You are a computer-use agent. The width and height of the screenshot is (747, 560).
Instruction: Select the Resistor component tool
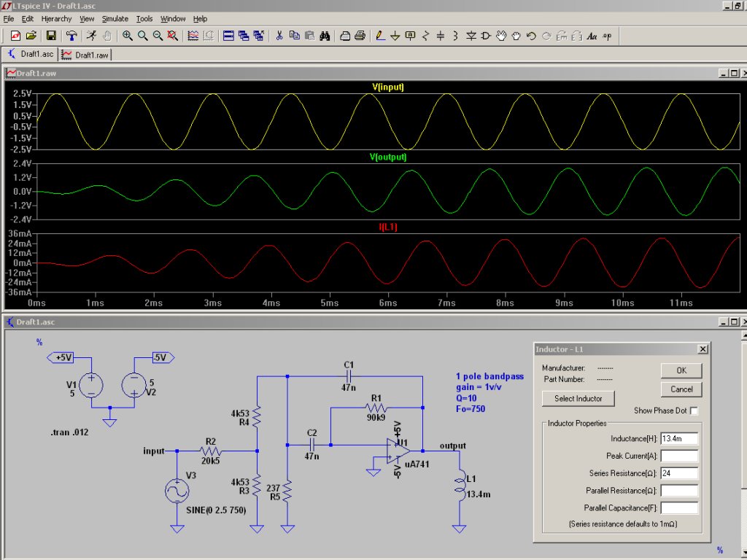(425, 35)
